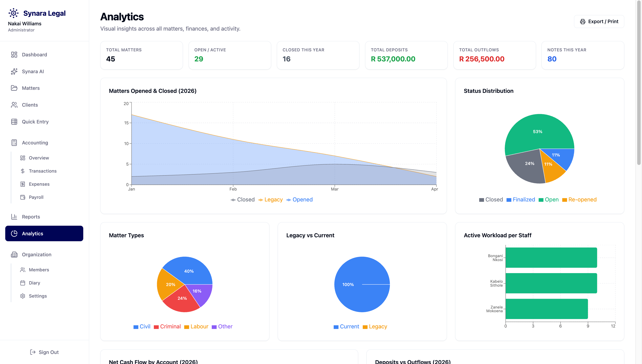Click the orange Labour legend swatch
642x364 pixels.
[x=186, y=327]
